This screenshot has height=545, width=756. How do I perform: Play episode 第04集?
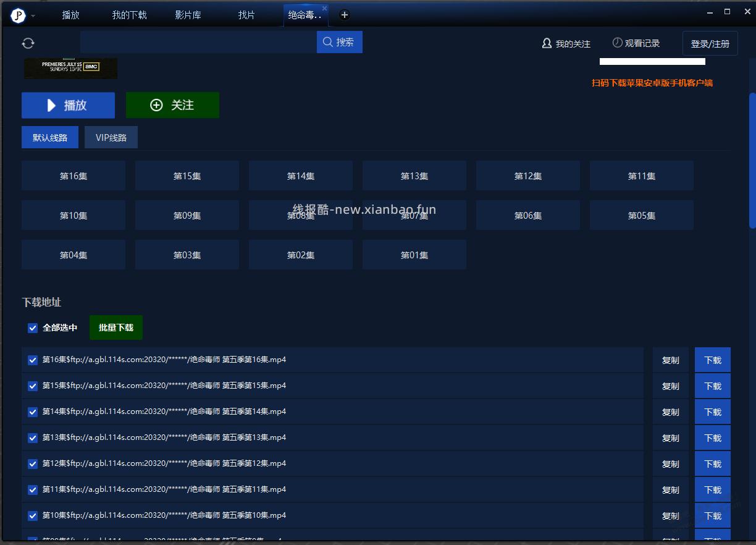[x=73, y=255]
